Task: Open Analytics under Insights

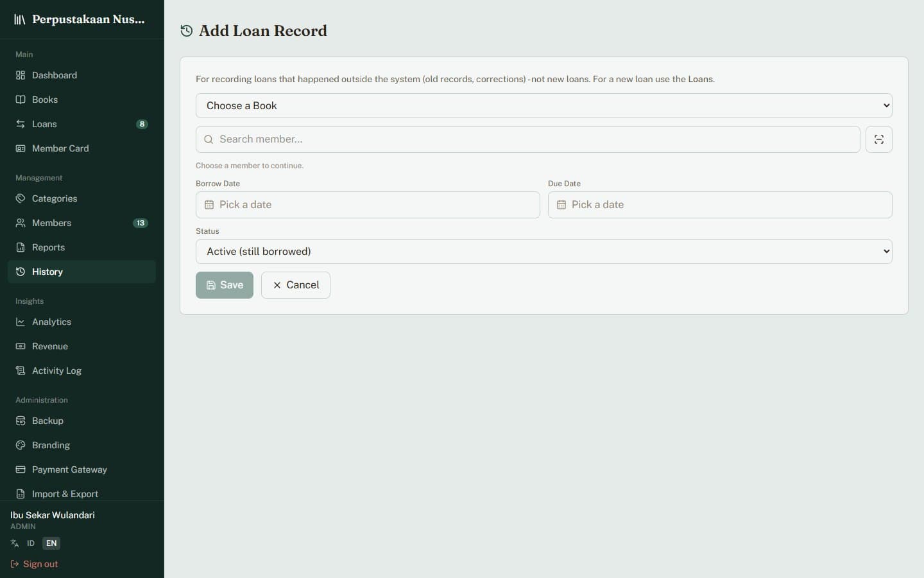Action: tap(81, 322)
